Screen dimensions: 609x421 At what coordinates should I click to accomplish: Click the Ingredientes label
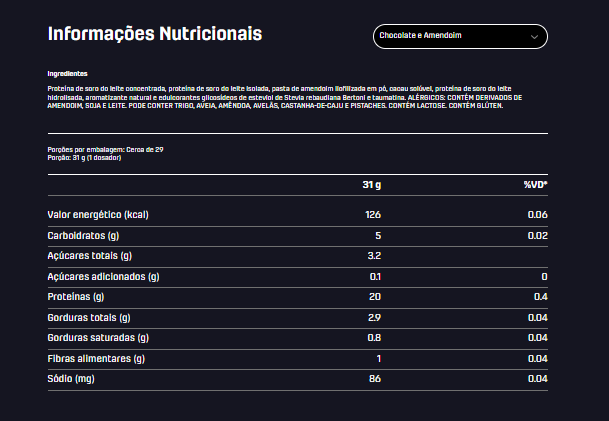(x=67, y=74)
